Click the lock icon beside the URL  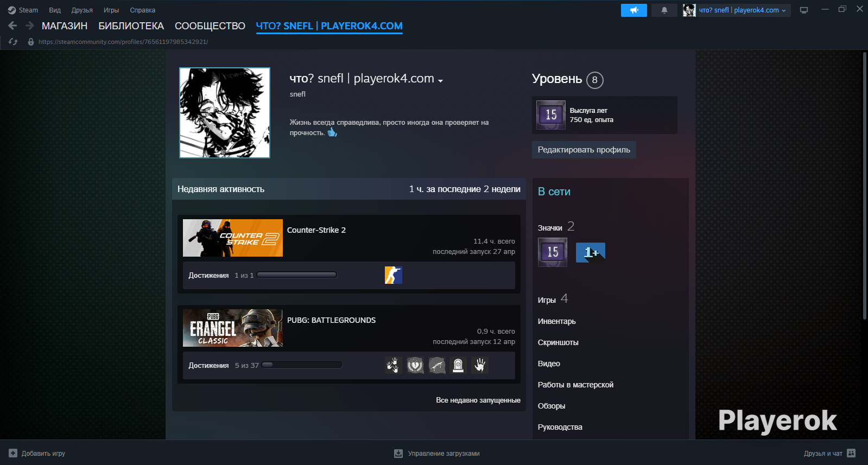click(31, 42)
